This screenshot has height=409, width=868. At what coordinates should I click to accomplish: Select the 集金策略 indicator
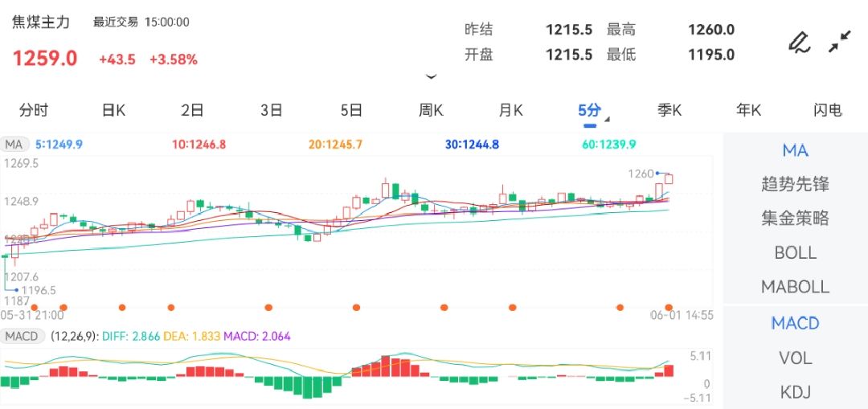point(795,218)
